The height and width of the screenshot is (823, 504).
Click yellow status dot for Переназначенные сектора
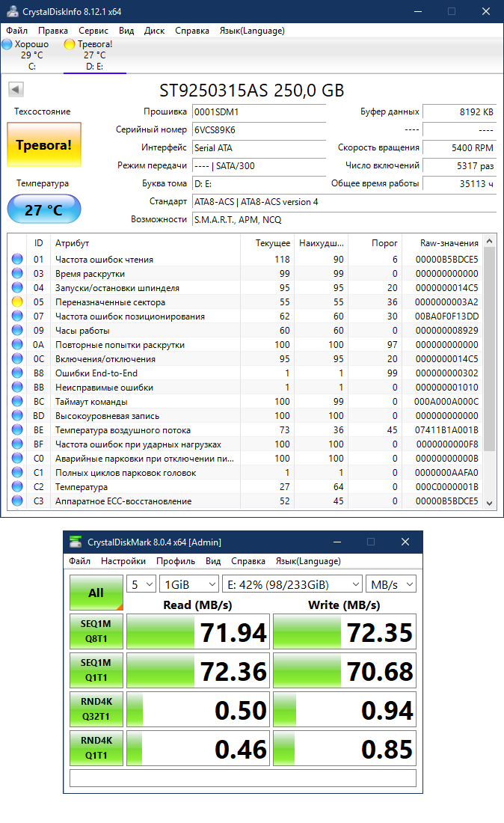point(17,302)
